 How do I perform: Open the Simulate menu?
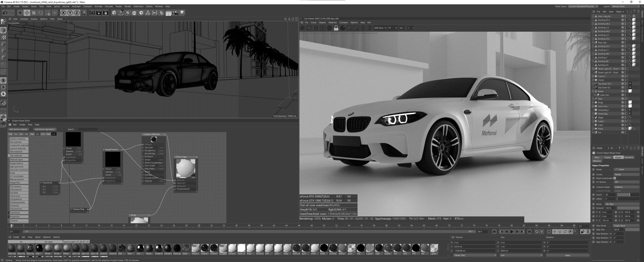[x=109, y=6]
